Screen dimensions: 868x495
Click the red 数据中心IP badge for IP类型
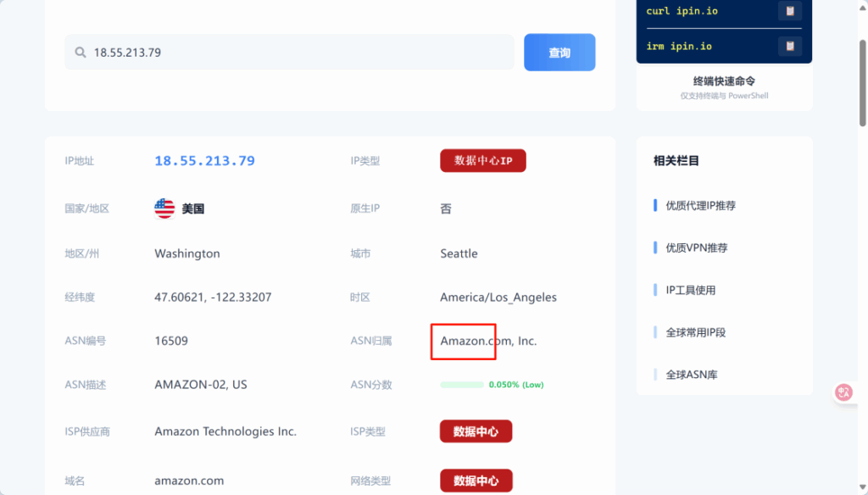[x=482, y=160]
